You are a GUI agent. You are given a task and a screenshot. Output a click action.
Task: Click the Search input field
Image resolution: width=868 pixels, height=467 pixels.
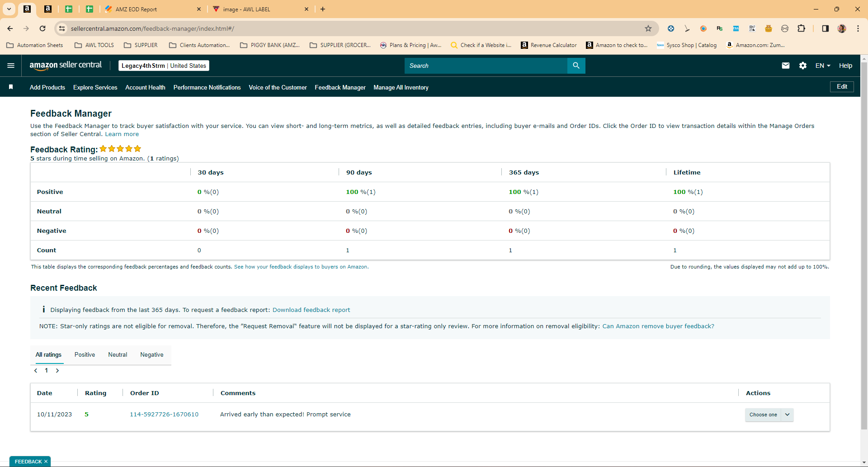pos(486,66)
